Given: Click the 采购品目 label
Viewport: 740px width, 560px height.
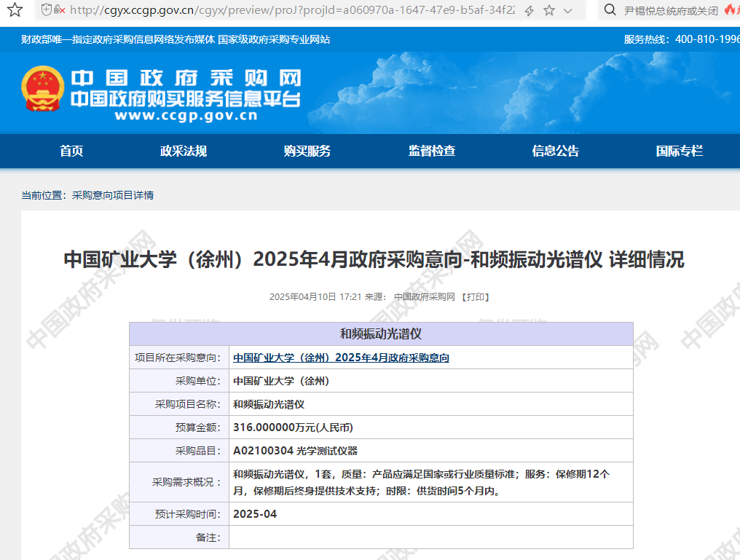Looking at the screenshot, I should coord(198,451).
